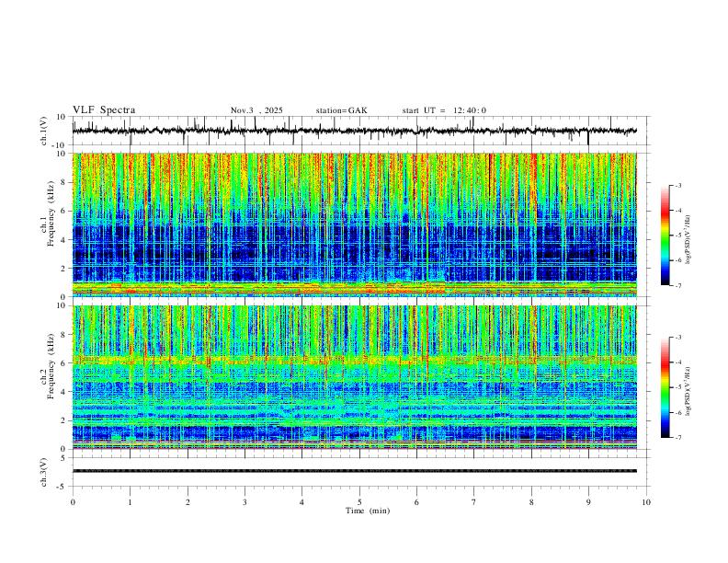
Task: Click the ch.2 spectrogram color bar
Action: pyautogui.click(x=665, y=387)
